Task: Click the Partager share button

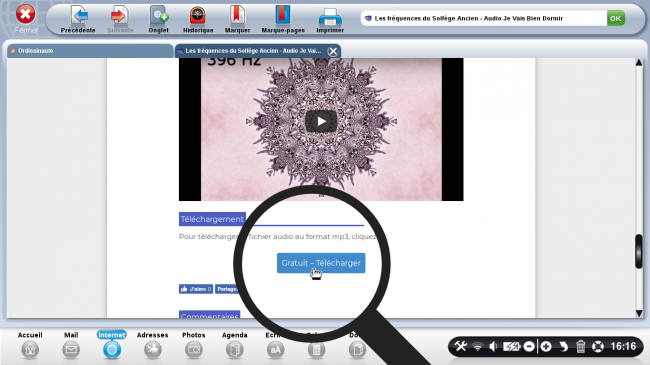Action: tap(226, 289)
